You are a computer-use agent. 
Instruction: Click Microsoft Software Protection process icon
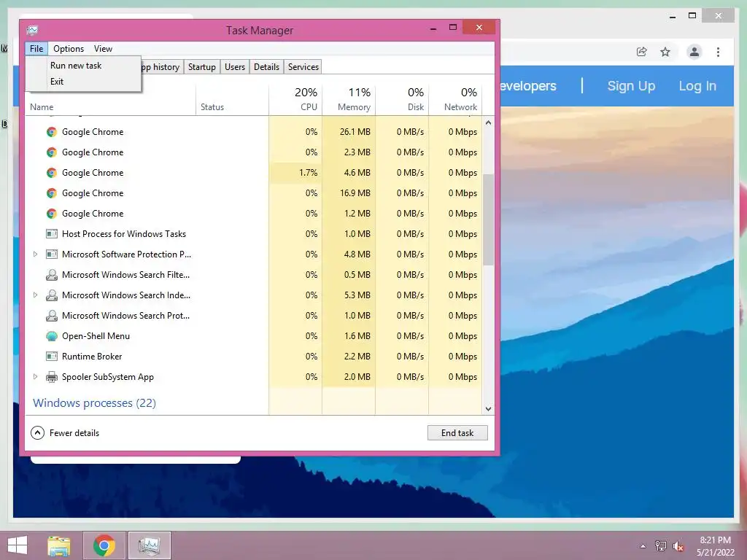tap(52, 254)
